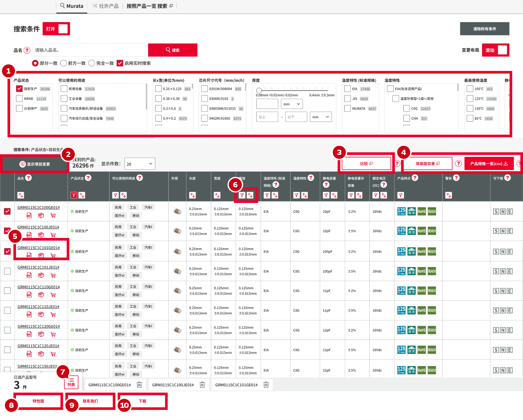Switch to the 社外产品 tab
This screenshot has width=523, height=420.
(105, 6)
